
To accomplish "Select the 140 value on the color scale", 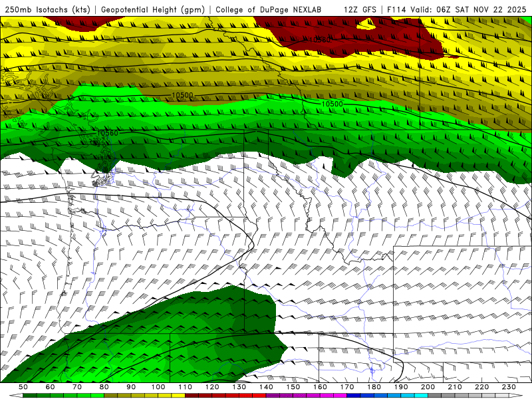I will pyautogui.click(x=266, y=387).
